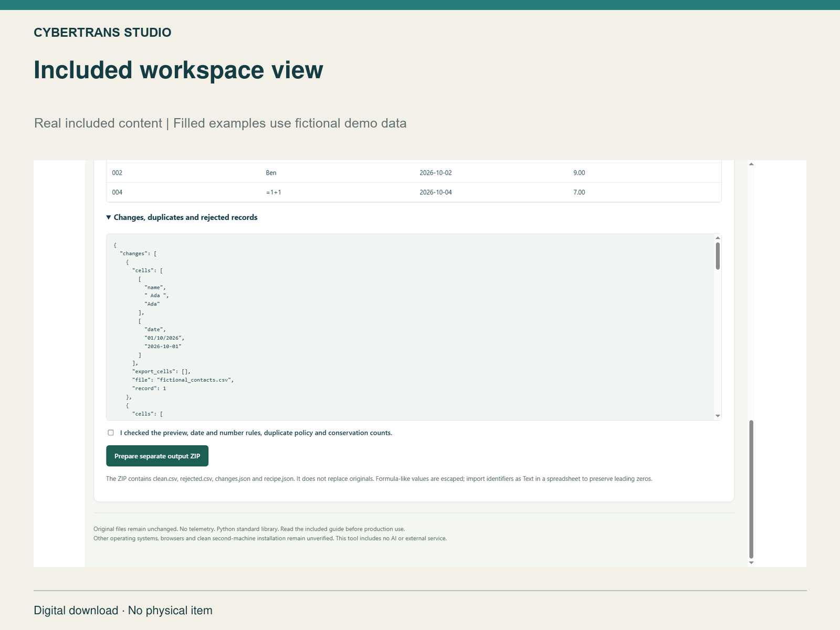
Task: Click 'Included workspace view' title
Action: 178,70
